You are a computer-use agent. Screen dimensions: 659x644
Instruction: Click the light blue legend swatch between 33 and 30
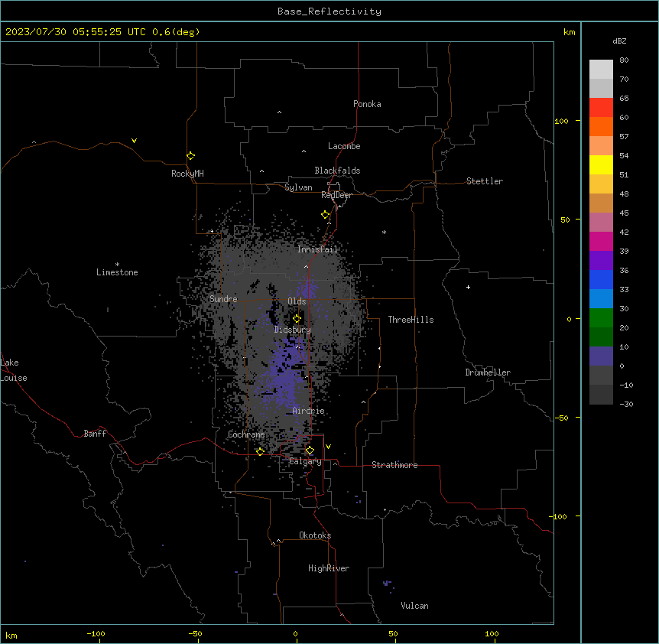[x=601, y=299]
